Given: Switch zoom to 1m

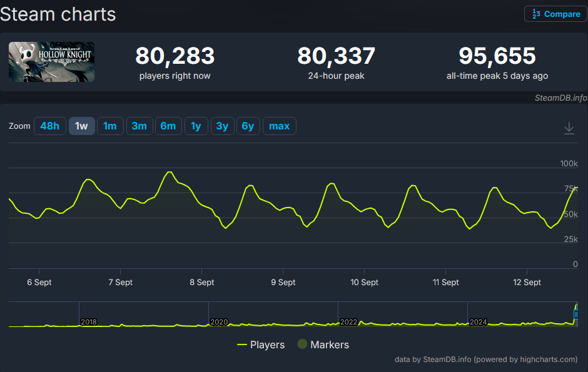Looking at the screenshot, I should (110, 126).
